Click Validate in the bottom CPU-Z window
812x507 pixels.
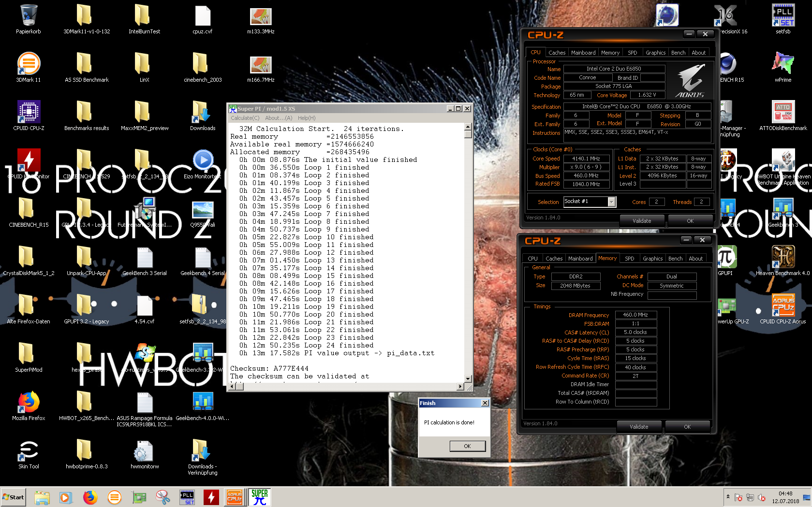click(x=639, y=427)
